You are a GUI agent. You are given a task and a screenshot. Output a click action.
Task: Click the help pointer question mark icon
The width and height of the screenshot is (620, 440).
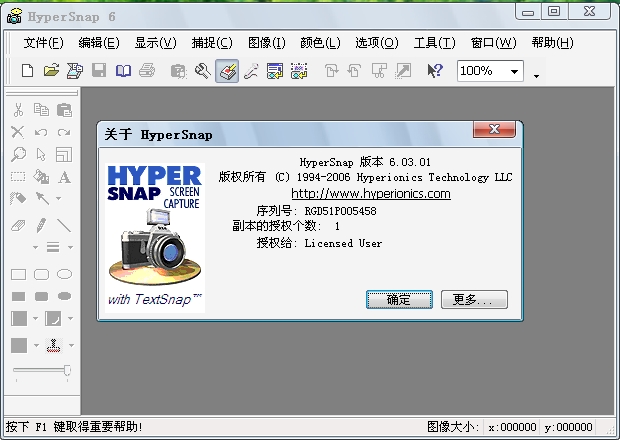435,71
